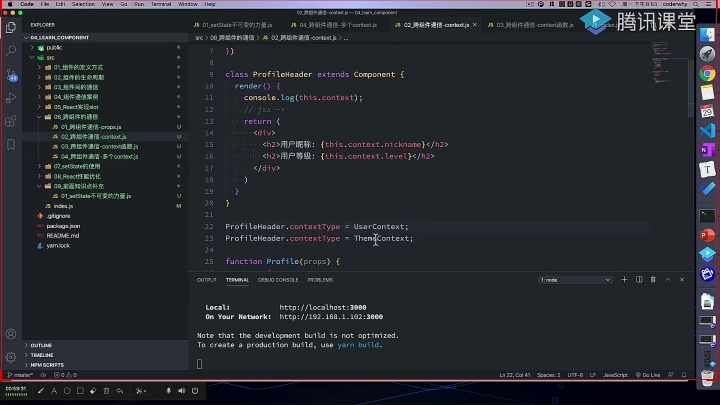Close the 02_跨组件通信-context.js editor tab
The height and width of the screenshot is (405, 720).
[x=475, y=25]
